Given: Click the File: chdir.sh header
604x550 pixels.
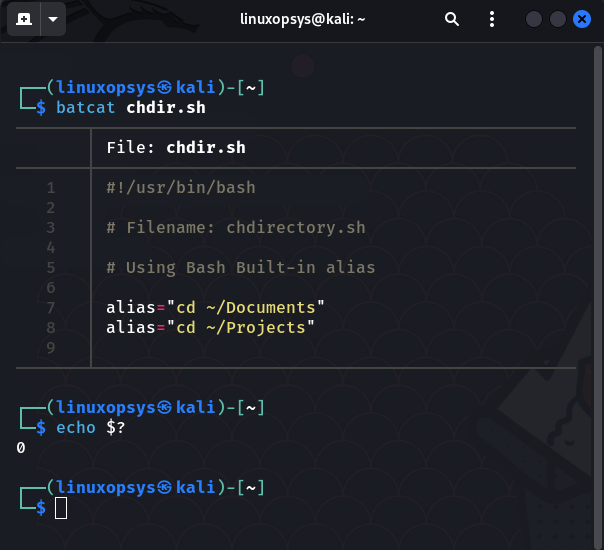Looking at the screenshot, I should click(176, 148).
